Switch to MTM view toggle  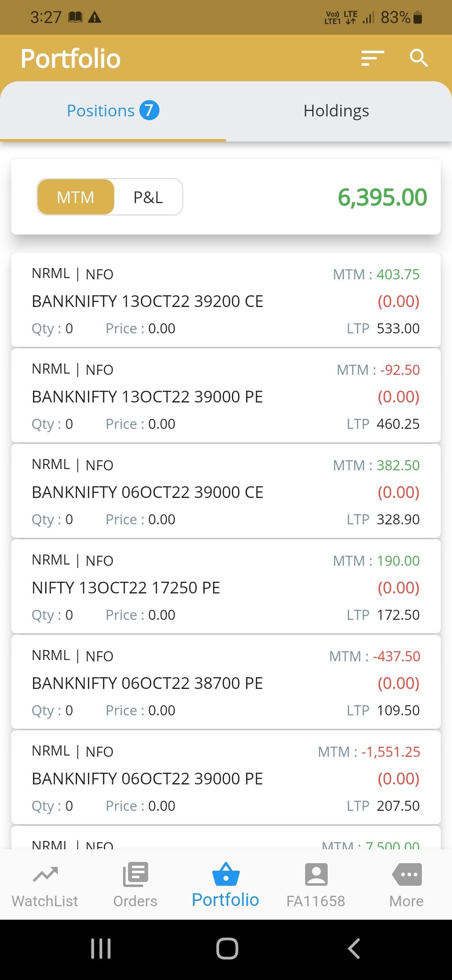tap(76, 197)
